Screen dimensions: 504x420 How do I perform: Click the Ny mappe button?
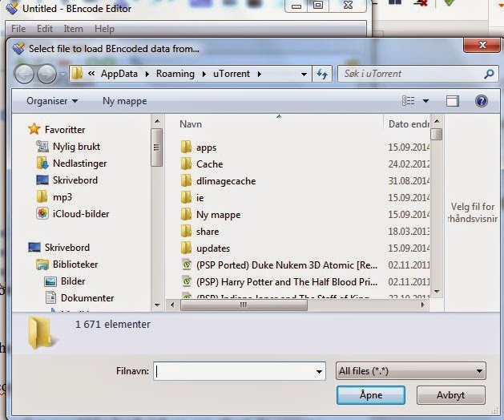125,101
